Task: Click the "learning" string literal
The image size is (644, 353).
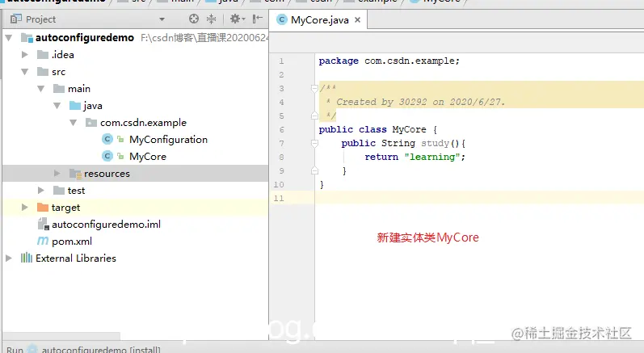Action: pos(432,157)
